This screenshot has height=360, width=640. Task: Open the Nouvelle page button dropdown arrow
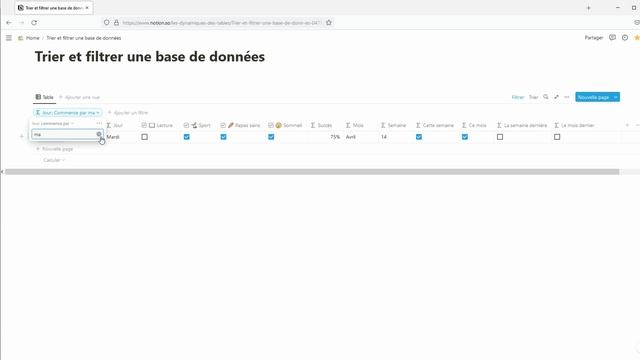pos(616,97)
